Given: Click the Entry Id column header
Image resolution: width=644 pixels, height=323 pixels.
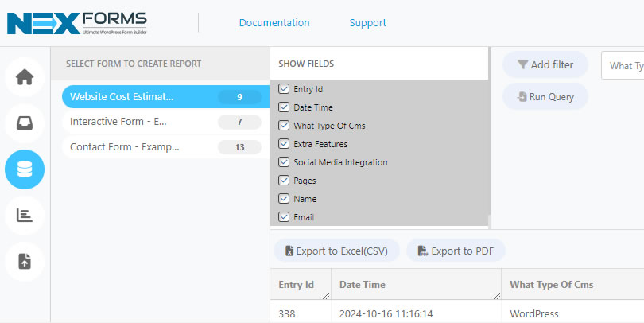Looking at the screenshot, I should pos(301,284).
